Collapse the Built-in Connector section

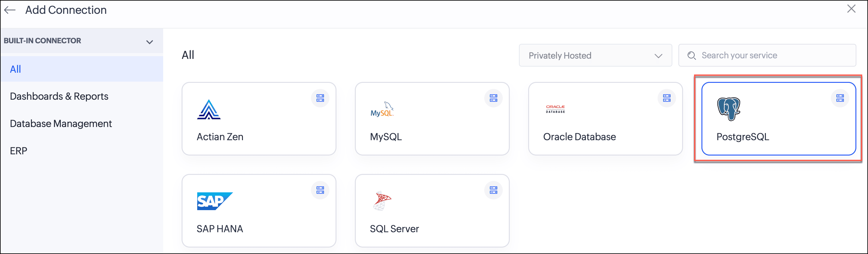(150, 42)
